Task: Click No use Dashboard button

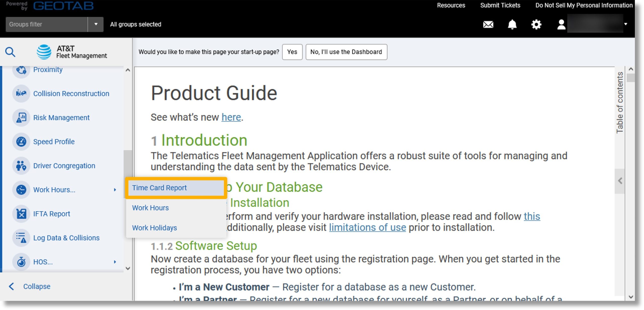Action: [346, 52]
